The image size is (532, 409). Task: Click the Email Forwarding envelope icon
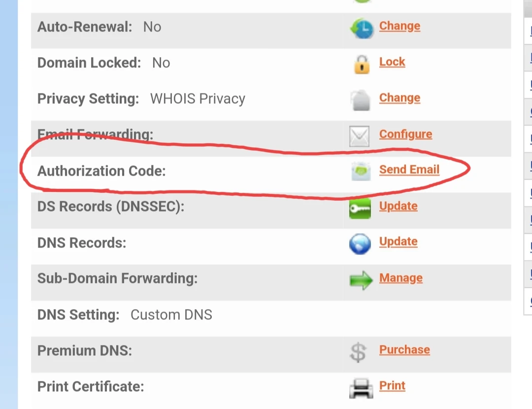click(359, 136)
